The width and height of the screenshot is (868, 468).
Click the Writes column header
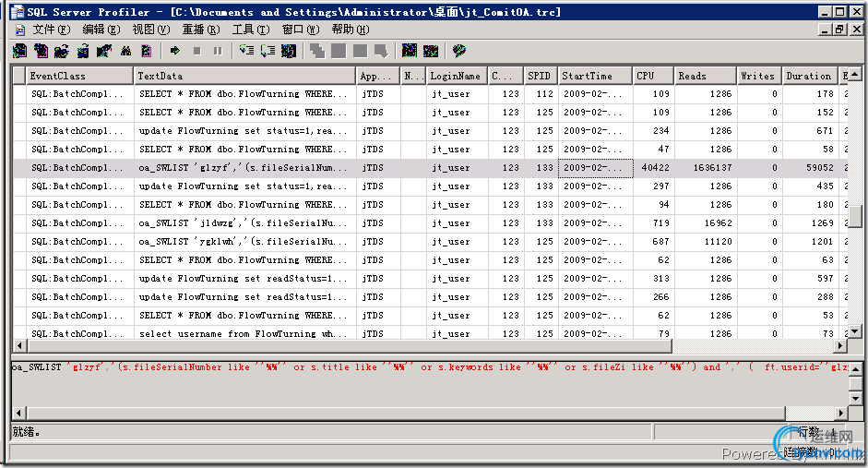pos(759,76)
